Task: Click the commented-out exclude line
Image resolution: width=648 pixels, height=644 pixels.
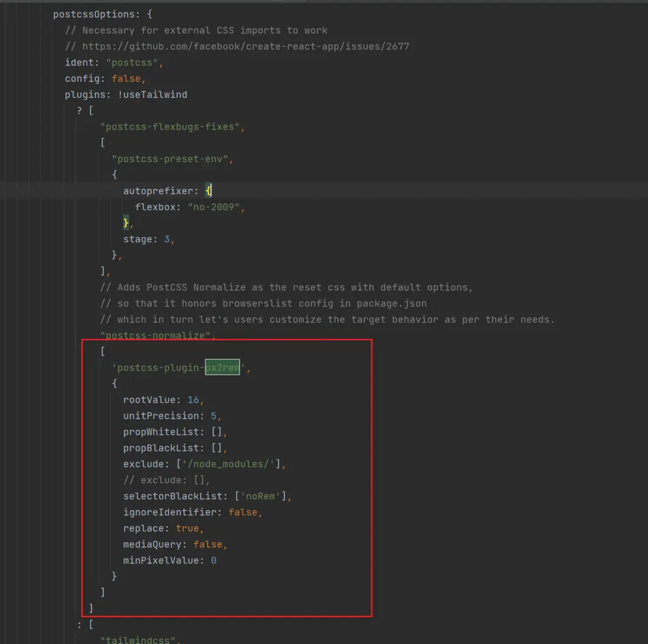Action: [166, 480]
